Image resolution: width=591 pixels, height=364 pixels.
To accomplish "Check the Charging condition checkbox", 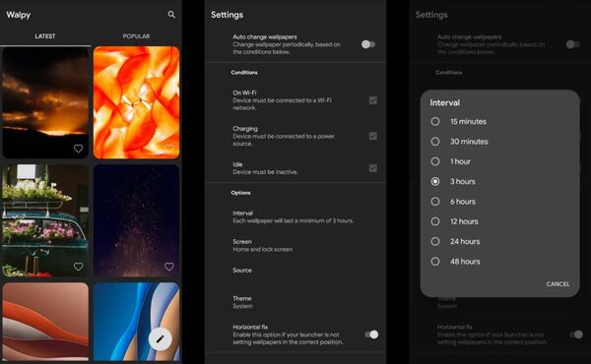I will coord(372,136).
